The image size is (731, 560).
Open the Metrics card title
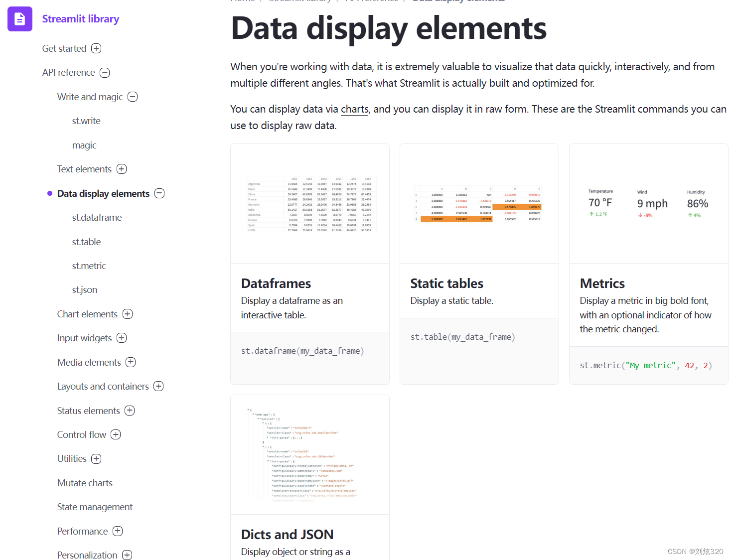(602, 283)
